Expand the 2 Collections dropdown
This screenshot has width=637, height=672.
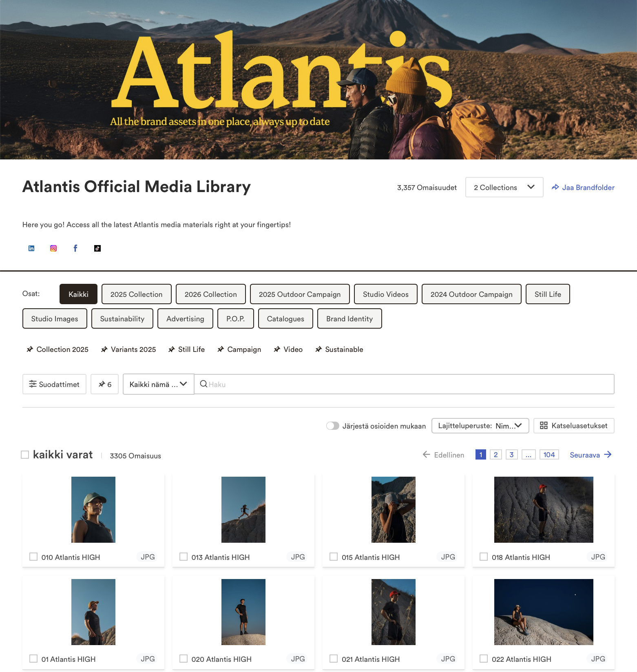coord(504,187)
